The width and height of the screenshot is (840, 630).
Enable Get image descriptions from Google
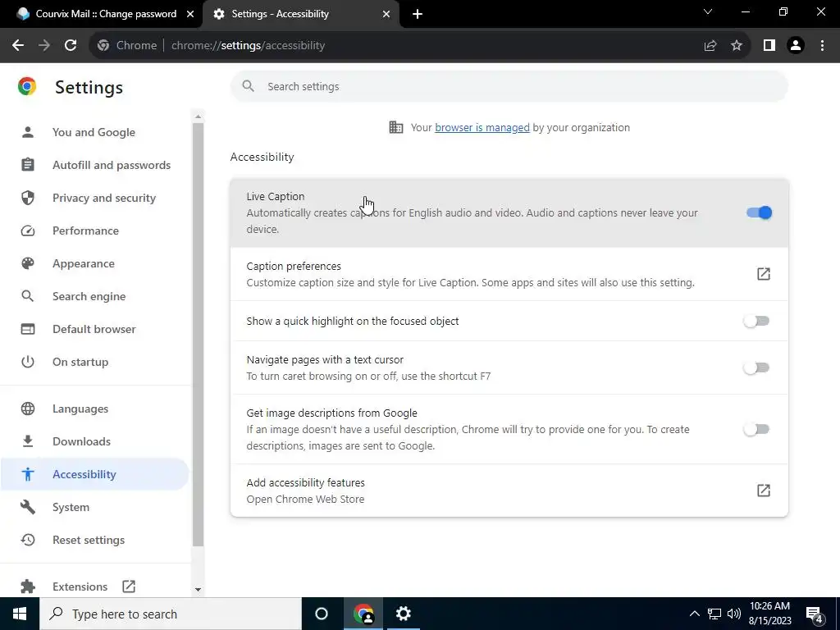(x=756, y=429)
